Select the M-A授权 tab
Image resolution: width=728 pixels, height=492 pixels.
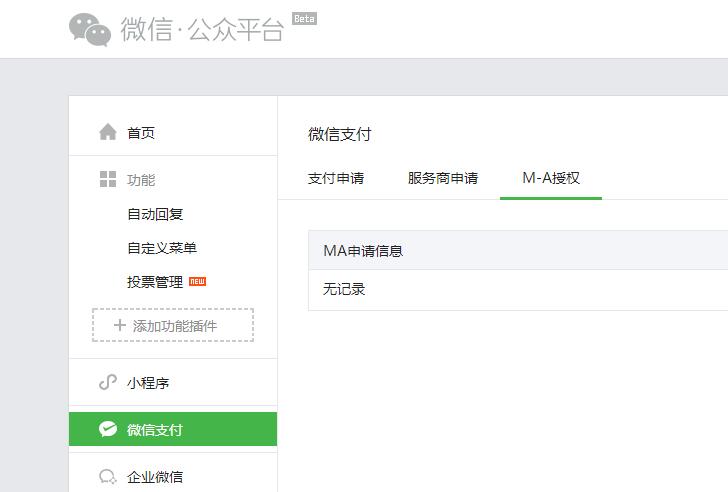coord(551,178)
